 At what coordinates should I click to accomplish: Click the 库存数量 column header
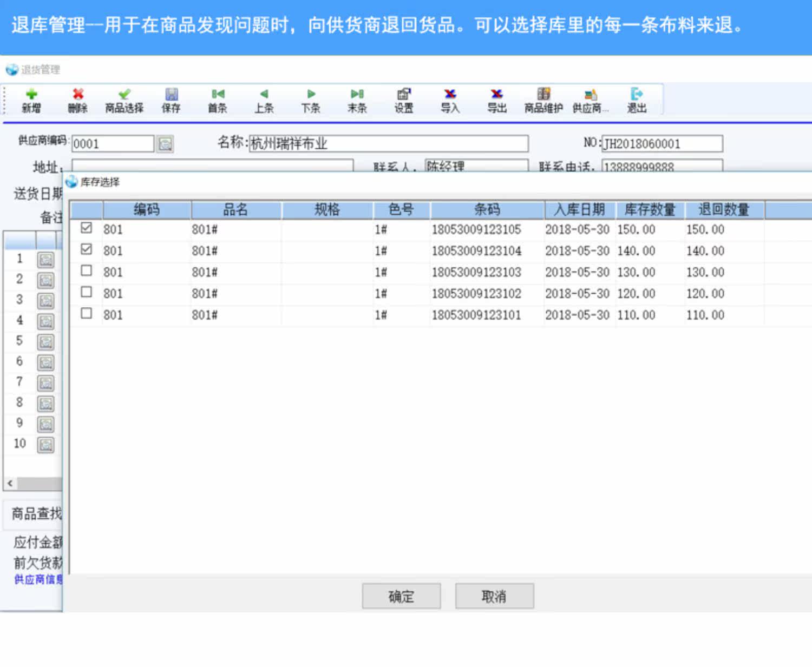[650, 210]
